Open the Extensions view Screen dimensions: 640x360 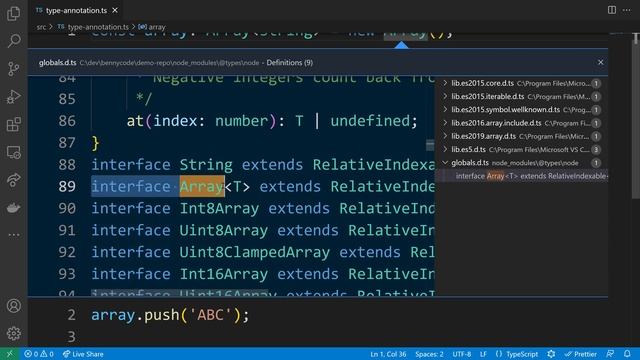13,124
